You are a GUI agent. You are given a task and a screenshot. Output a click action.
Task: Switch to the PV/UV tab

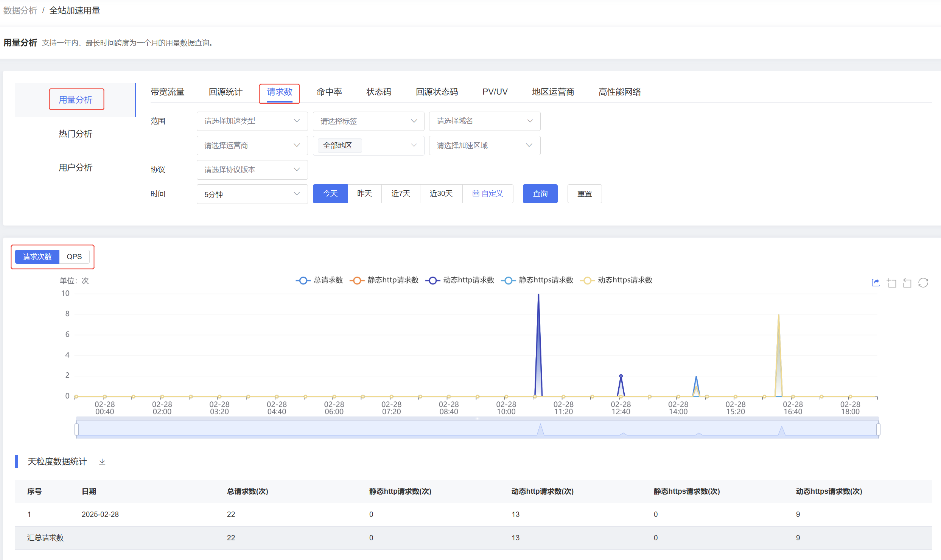point(495,92)
